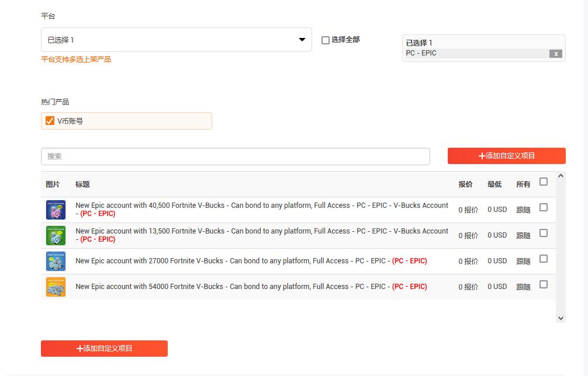Click the 图片 column header
This screenshot has height=376, width=588.
pyautogui.click(x=53, y=184)
